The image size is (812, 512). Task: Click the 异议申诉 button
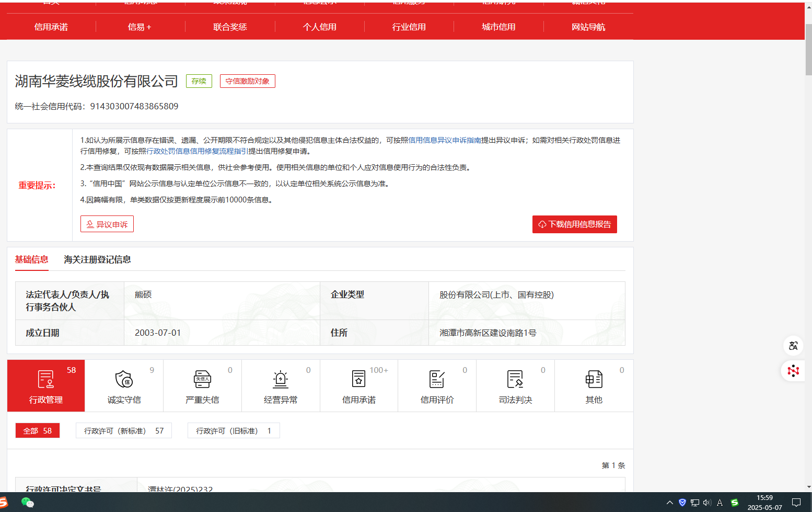107,224
